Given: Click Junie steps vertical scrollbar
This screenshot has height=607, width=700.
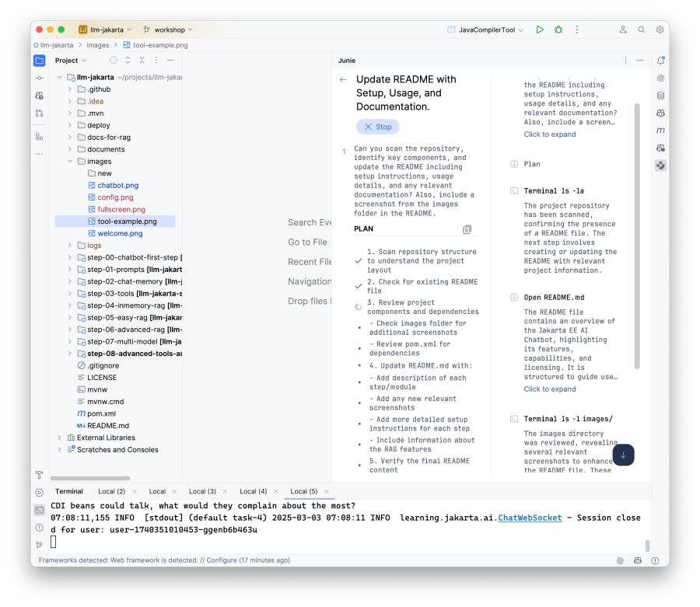Looking at the screenshot, I should pos(637,236).
